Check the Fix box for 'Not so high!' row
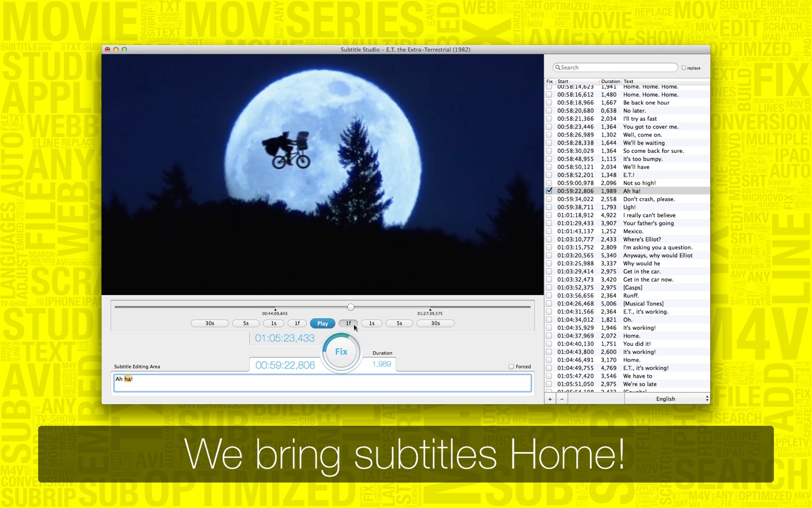Screen dimensions: 812x508 (x=549, y=183)
